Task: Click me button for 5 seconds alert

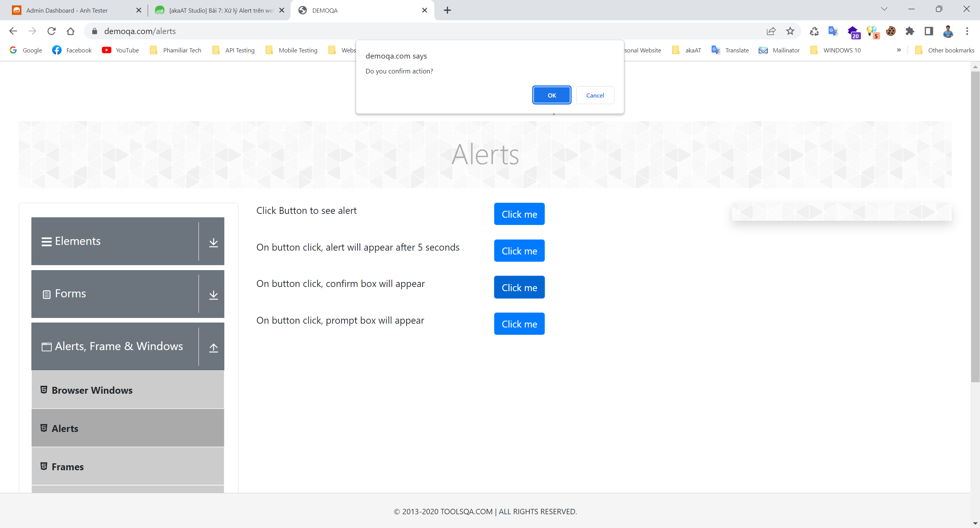Action: 519,251
